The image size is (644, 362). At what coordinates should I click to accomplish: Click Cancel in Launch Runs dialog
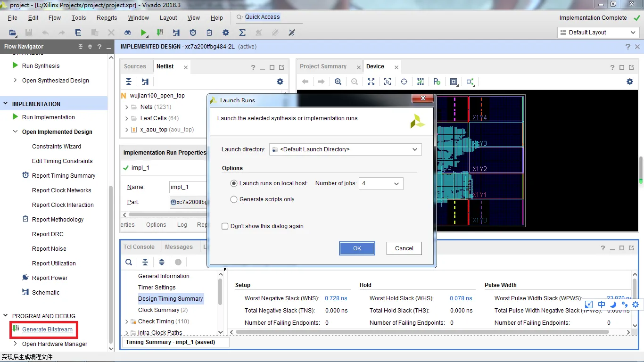[404, 248]
